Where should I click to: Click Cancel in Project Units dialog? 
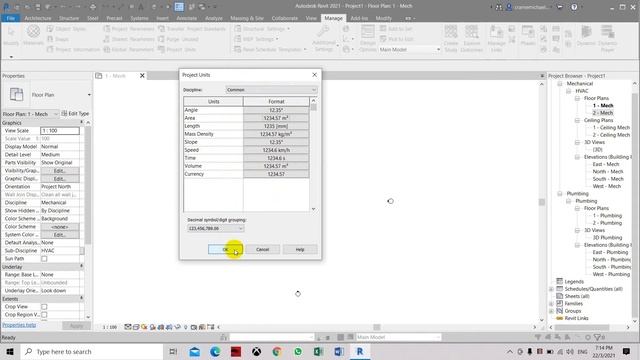coord(262,249)
